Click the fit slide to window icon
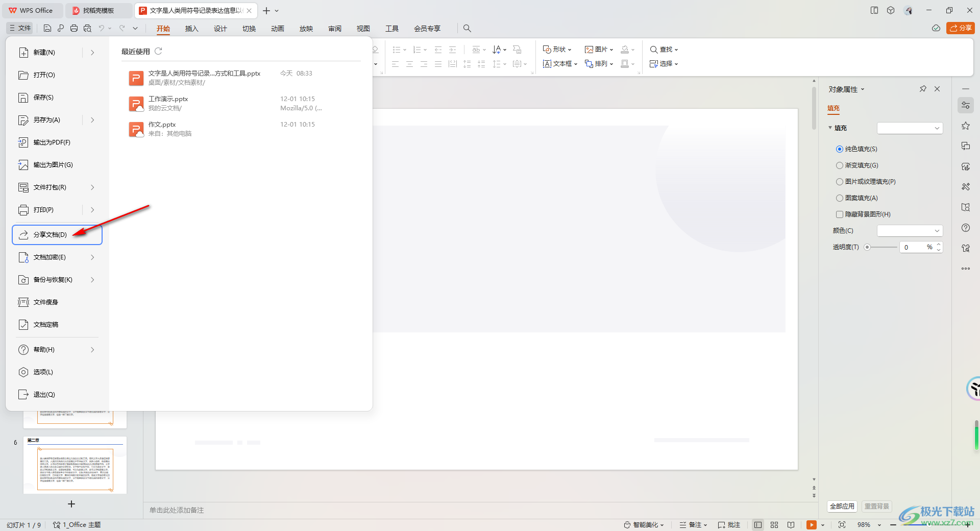This screenshot has height=531, width=980. click(842, 525)
